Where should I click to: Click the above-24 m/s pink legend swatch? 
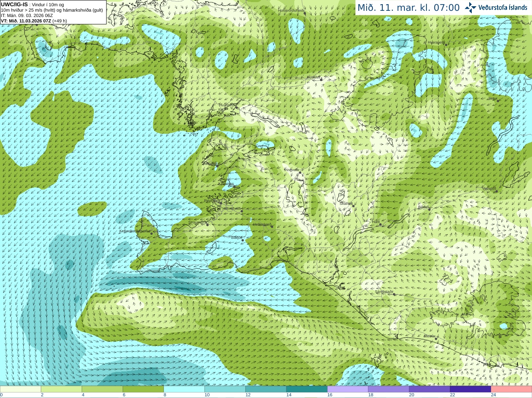[x=512, y=389]
